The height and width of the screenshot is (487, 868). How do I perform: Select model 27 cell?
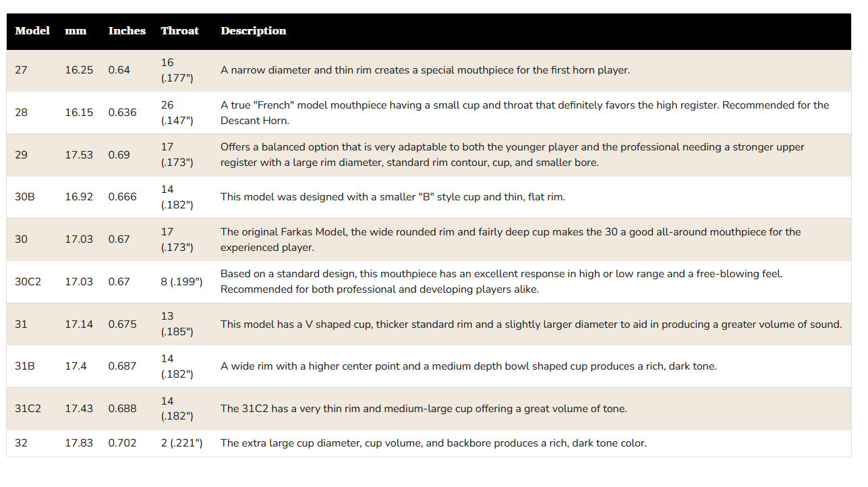pyautogui.click(x=21, y=70)
